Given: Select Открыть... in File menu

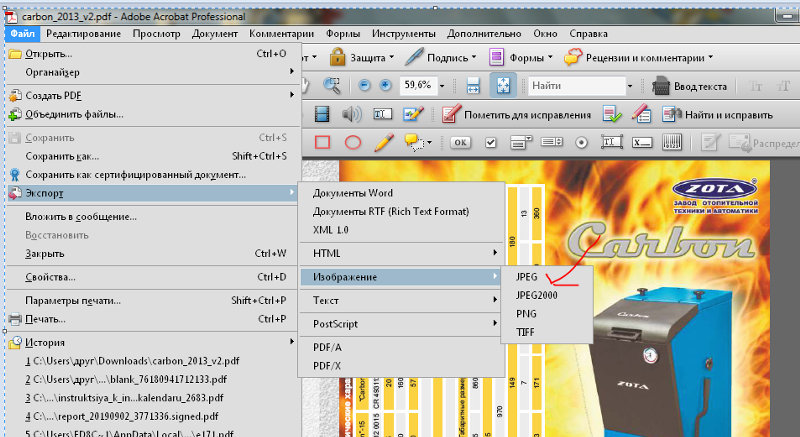Looking at the screenshot, I should (x=152, y=54).
